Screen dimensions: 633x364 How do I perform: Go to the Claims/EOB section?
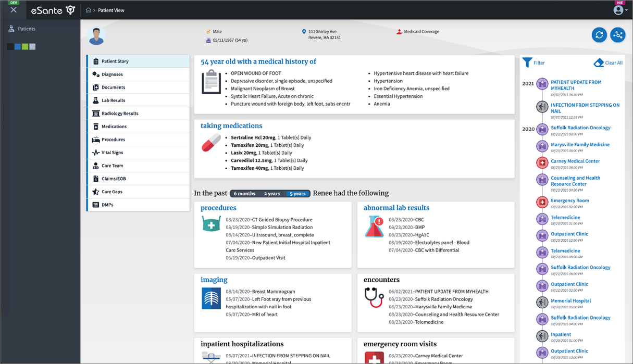tap(138, 179)
